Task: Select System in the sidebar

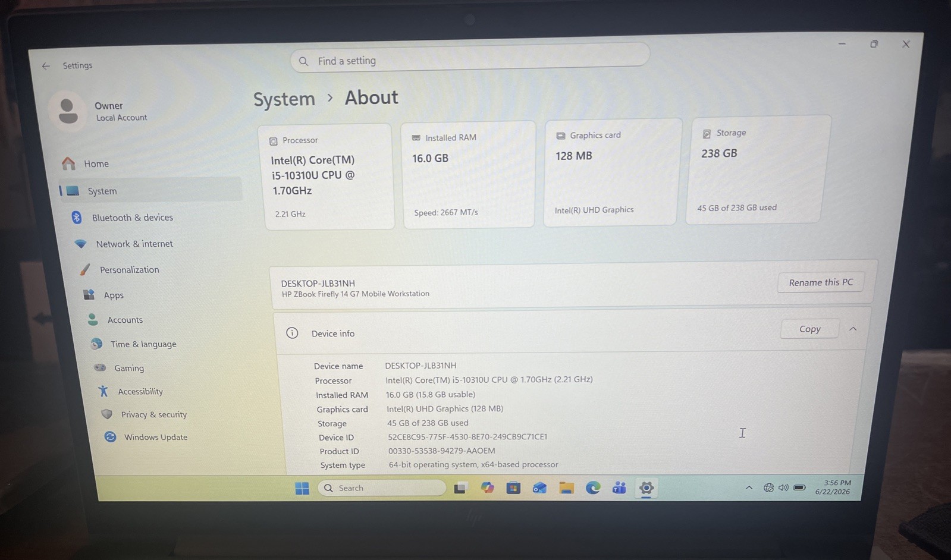Action: click(150, 191)
